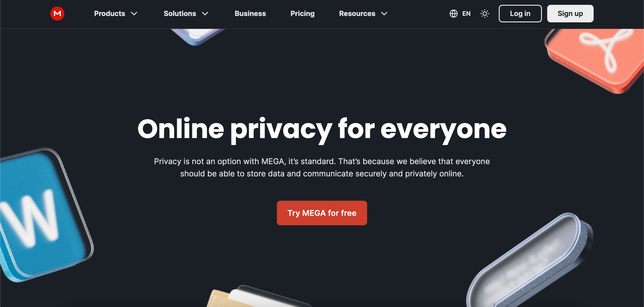Open the Business page

click(250, 14)
